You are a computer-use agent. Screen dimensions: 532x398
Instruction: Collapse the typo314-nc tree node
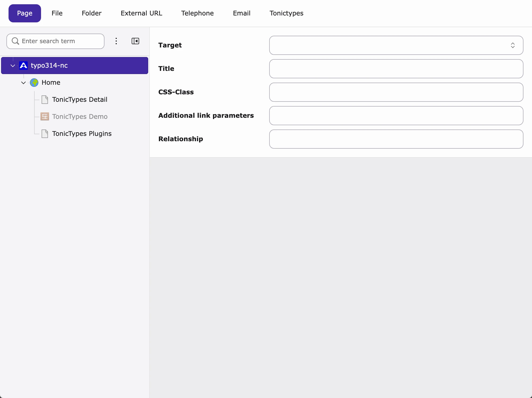coord(13,66)
